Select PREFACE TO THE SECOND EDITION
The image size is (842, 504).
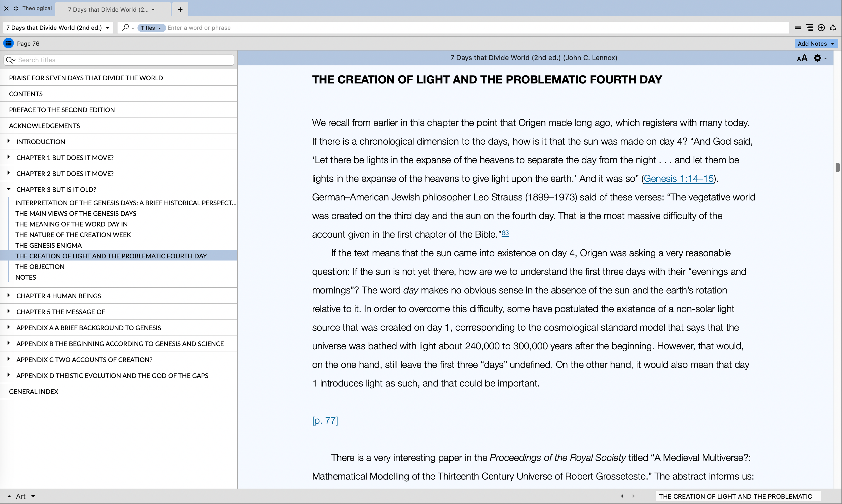coord(119,110)
